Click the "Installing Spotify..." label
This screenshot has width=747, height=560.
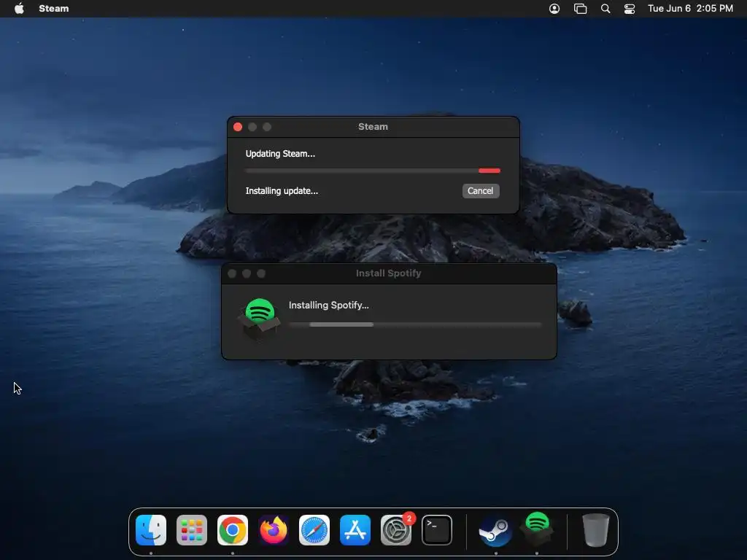(x=329, y=306)
